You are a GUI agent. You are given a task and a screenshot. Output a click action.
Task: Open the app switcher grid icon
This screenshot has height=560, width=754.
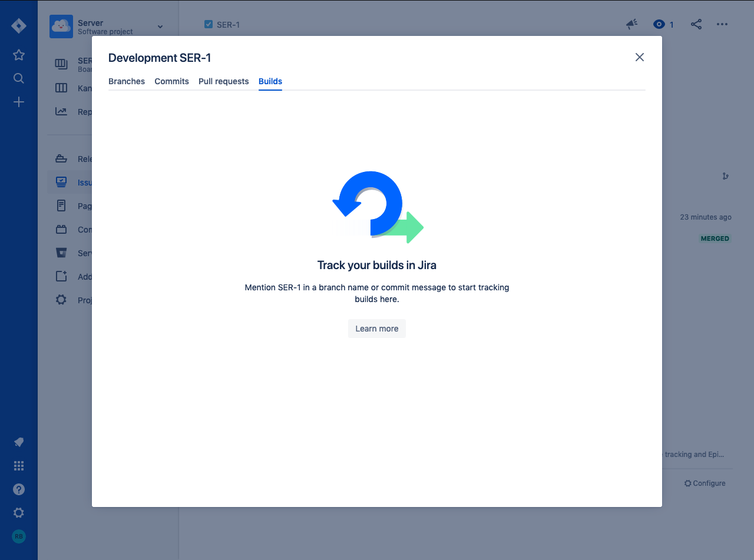tap(19, 466)
